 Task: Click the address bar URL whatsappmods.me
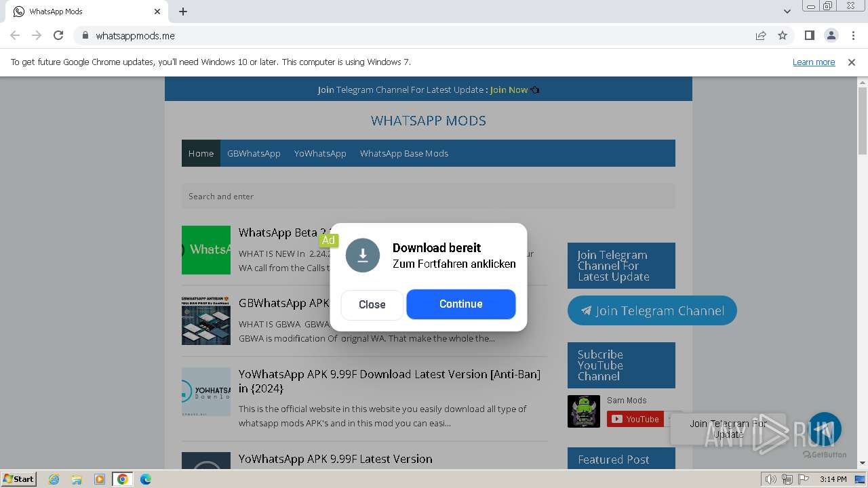click(135, 35)
